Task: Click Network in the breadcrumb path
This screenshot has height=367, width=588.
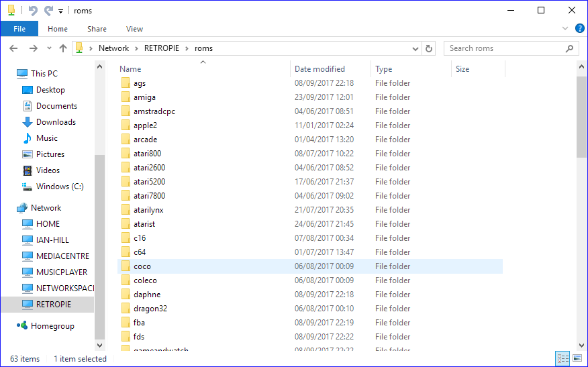Action: coord(113,48)
